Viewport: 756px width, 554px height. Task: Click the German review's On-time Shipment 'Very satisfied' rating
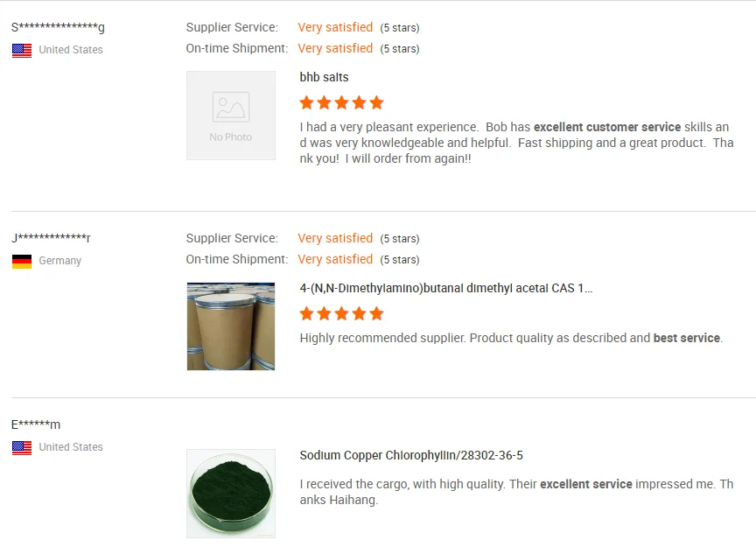tap(335, 259)
